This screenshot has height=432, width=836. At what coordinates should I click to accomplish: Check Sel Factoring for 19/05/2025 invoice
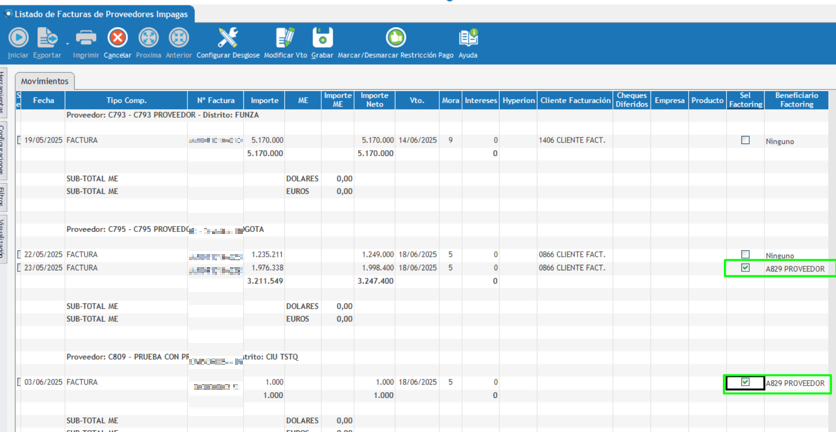pyautogui.click(x=745, y=141)
